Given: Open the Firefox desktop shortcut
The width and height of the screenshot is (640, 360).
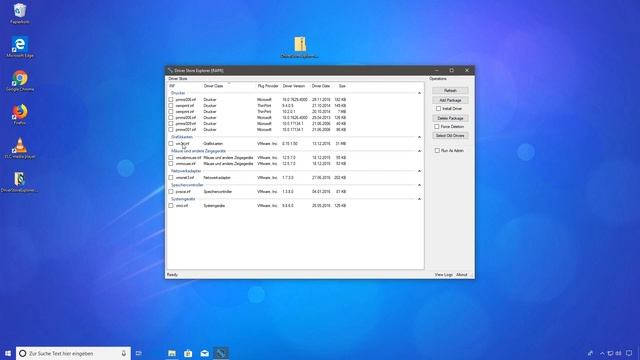Looking at the screenshot, I should coord(20,114).
